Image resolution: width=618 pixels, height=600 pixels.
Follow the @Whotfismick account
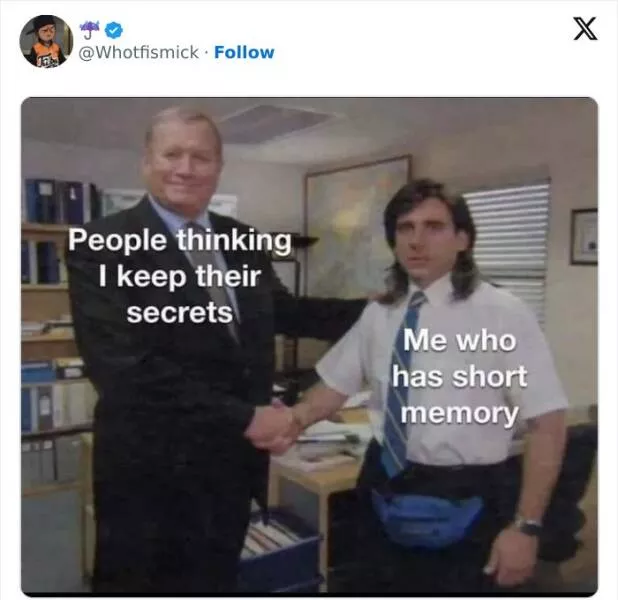[244, 52]
